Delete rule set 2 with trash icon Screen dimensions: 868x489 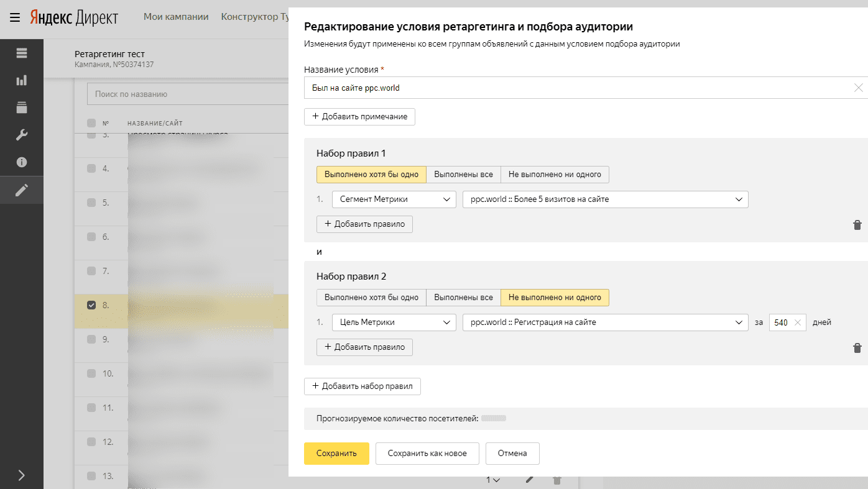[857, 348]
